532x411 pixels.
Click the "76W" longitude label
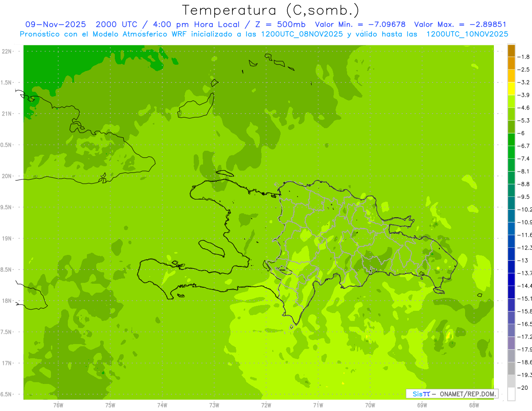(x=58, y=405)
